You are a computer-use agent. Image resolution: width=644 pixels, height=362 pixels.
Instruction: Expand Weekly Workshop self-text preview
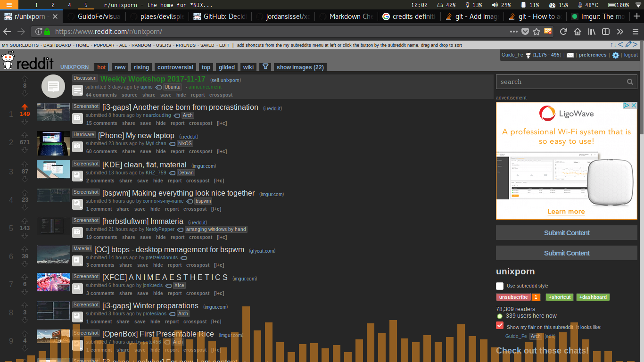tap(77, 90)
